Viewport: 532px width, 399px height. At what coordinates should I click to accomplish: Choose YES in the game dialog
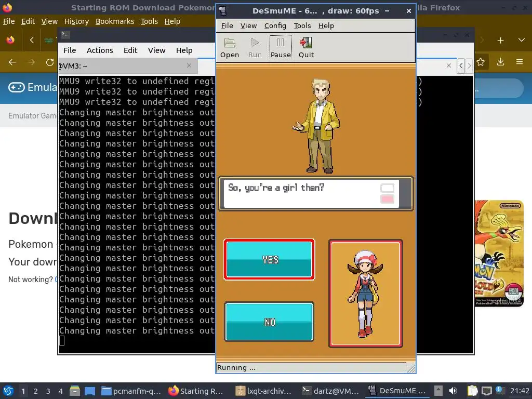click(x=270, y=260)
